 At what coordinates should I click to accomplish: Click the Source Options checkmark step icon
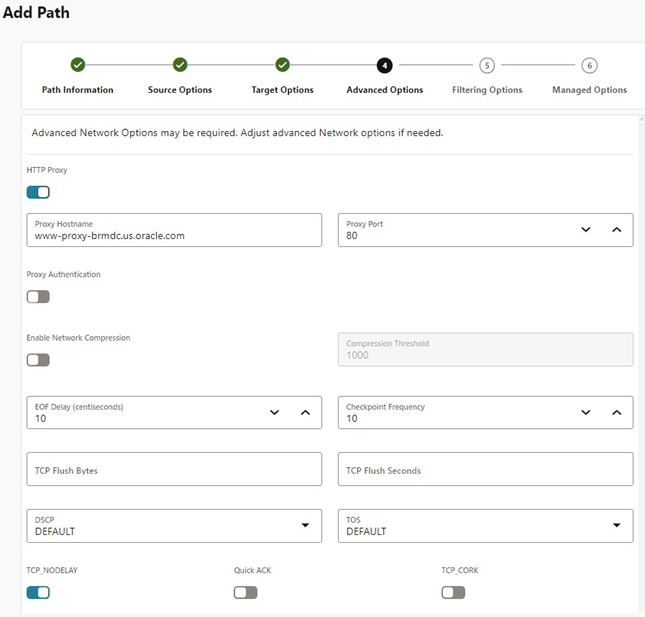point(180,65)
